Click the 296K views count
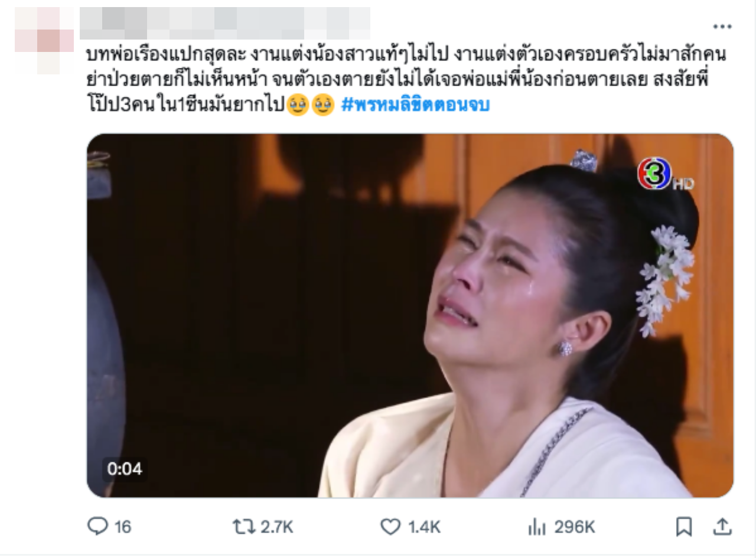The width and height of the screenshot is (756, 558). [x=573, y=527]
